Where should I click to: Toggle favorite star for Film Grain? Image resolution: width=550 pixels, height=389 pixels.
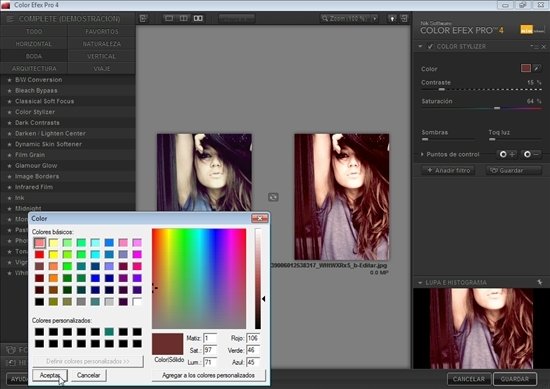(9, 155)
